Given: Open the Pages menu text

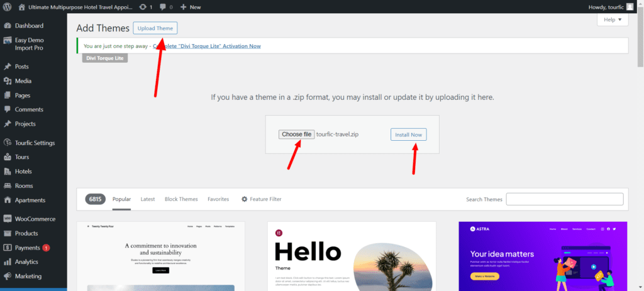Looking at the screenshot, I should pos(23,96).
